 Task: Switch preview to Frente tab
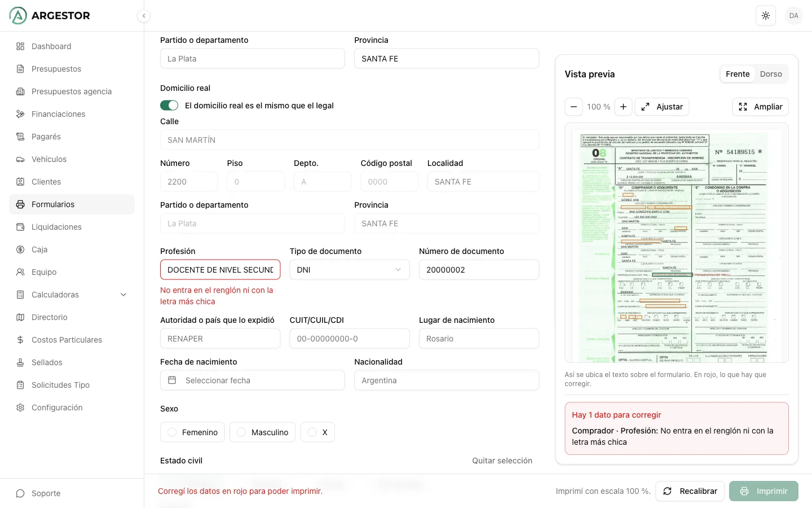click(738, 74)
